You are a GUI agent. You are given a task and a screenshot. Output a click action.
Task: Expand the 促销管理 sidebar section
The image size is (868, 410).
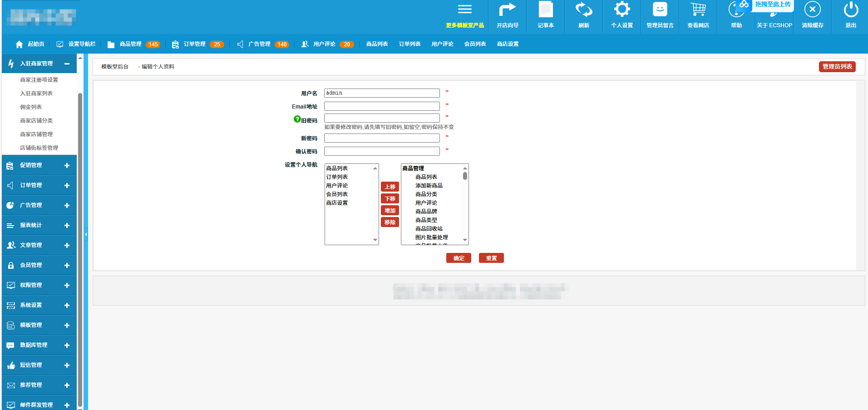click(x=67, y=166)
